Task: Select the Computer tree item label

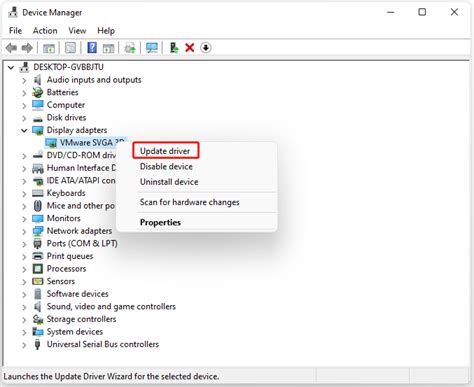Action: (x=66, y=105)
